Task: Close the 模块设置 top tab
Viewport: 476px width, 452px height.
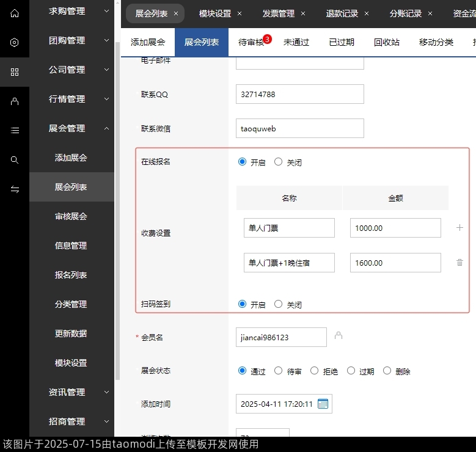Action: pyautogui.click(x=240, y=13)
